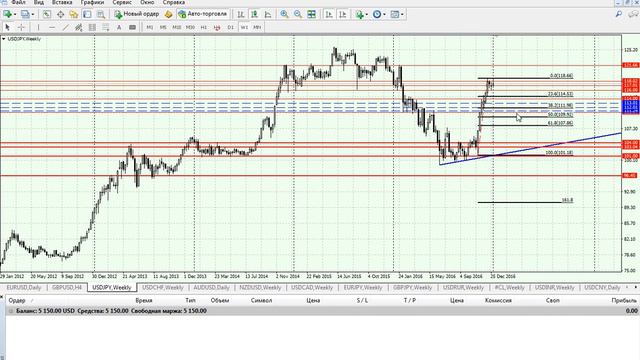Sort by Ордер column header
This screenshot has width=640, height=360.
click(17, 300)
